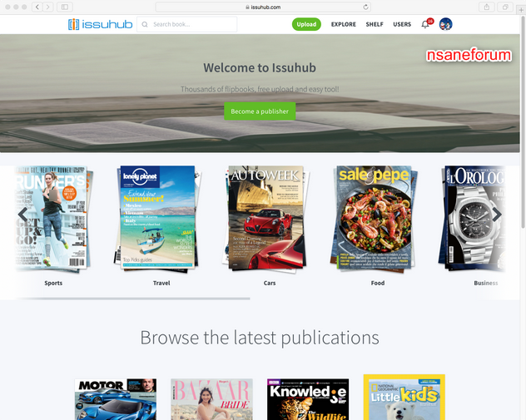The image size is (526, 420).
Task: Open National Geographic Little Kids publication
Action: (x=404, y=398)
